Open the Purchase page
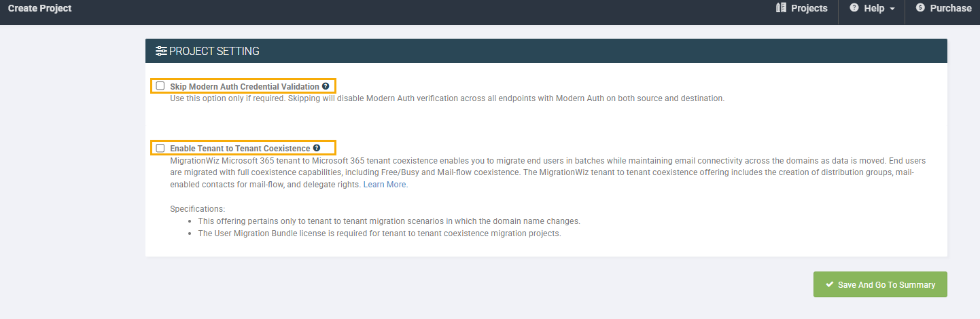The image size is (980, 319). pyautogui.click(x=943, y=8)
